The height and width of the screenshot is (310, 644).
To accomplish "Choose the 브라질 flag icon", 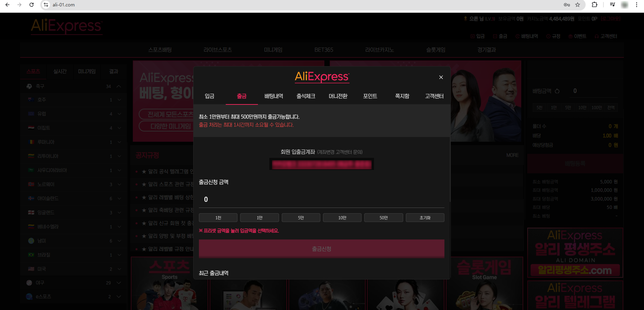I will pyautogui.click(x=31, y=255).
